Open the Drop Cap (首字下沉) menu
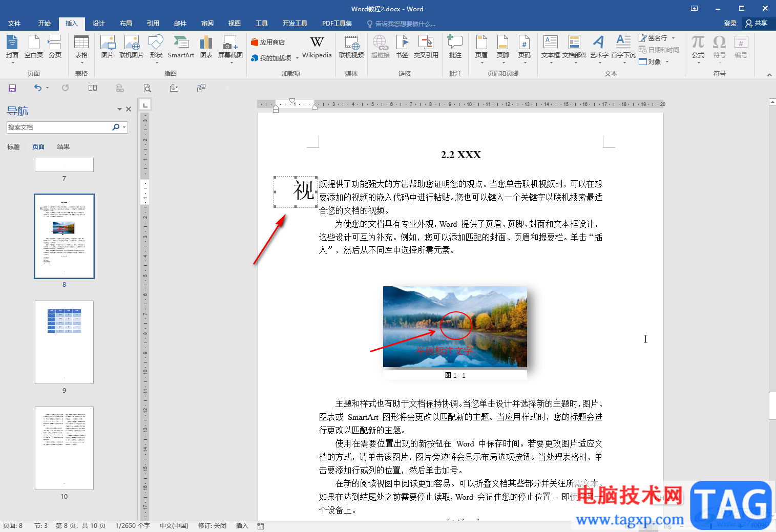This screenshot has height=532, width=776. pos(623,49)
